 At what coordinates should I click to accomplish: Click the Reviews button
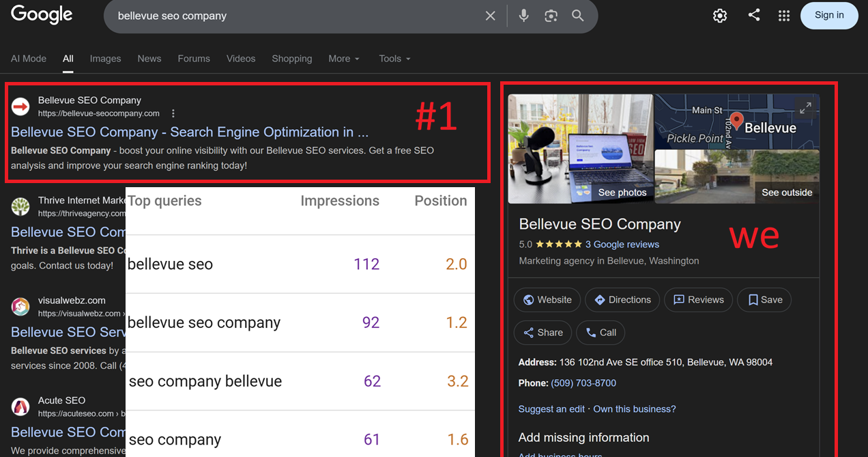[x=699, y=300]
